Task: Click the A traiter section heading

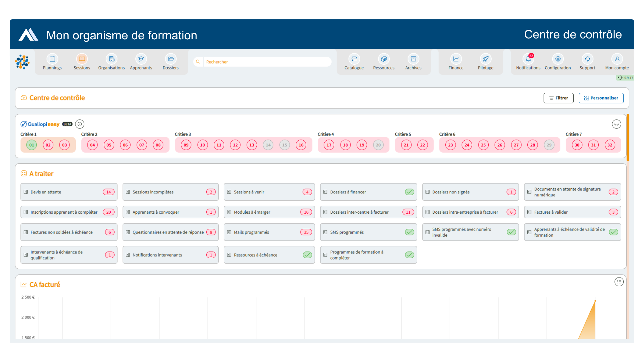Action: (41, 174)
